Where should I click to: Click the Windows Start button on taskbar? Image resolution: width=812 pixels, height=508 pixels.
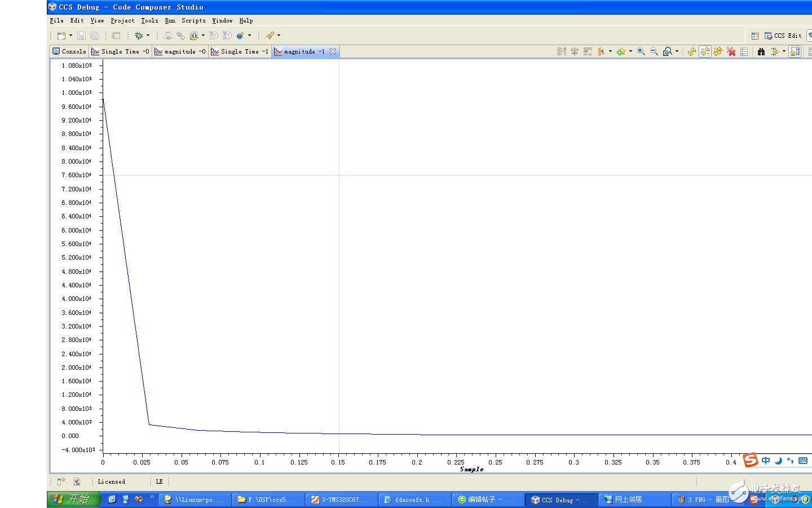click(73, 500)
